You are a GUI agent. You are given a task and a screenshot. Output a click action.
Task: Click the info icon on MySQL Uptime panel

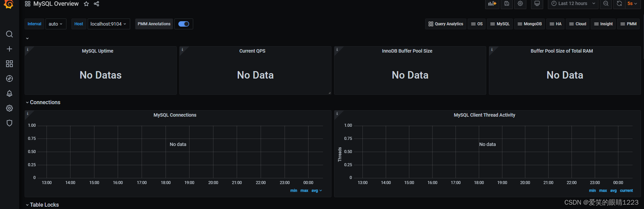coord(28,50)
